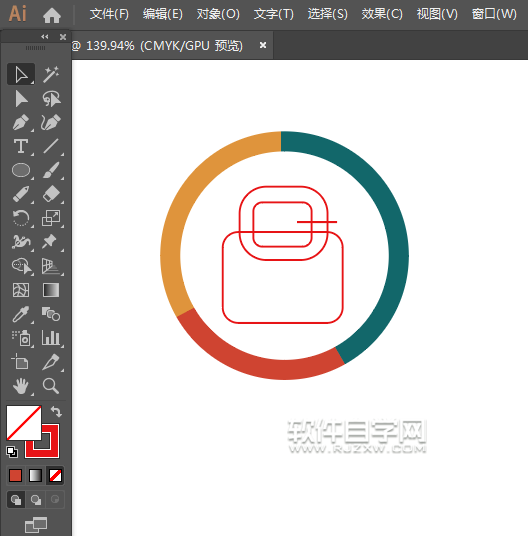Select the Rotate tool
Viewport: 528px width, 536px height.
point(21,218)
